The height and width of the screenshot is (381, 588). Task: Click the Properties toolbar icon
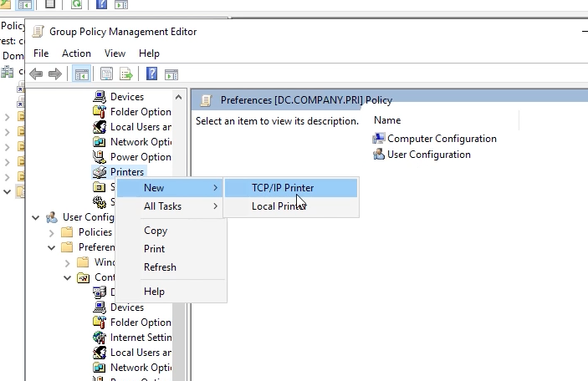(x=106, y=74)
